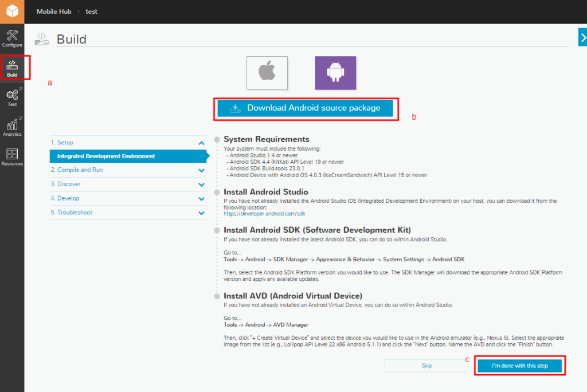
Task: Collapse the 1. Setup section
Action: click(201, 143)
